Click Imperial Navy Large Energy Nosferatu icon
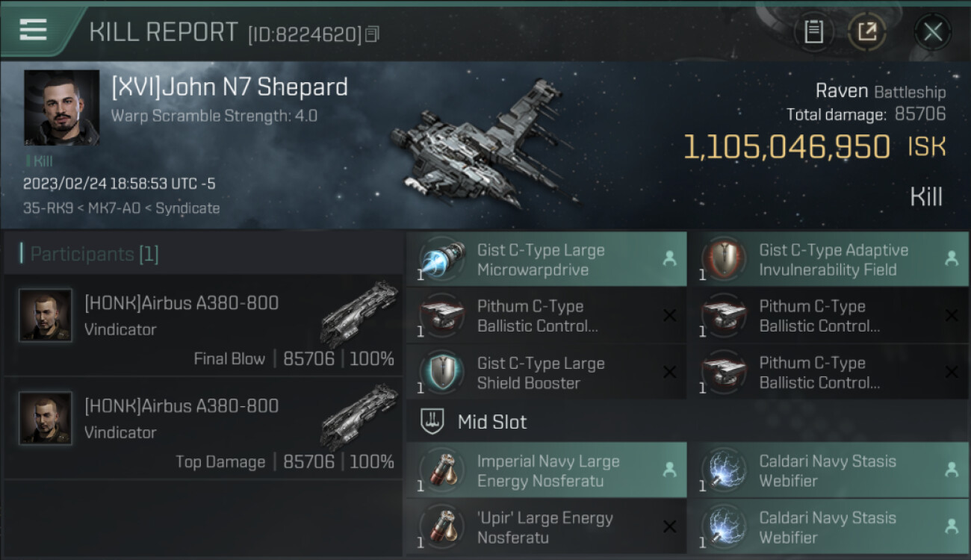Image resolution: width=971 pixels, height=560 pixels. pyautogui.click(x=440, y=470)
